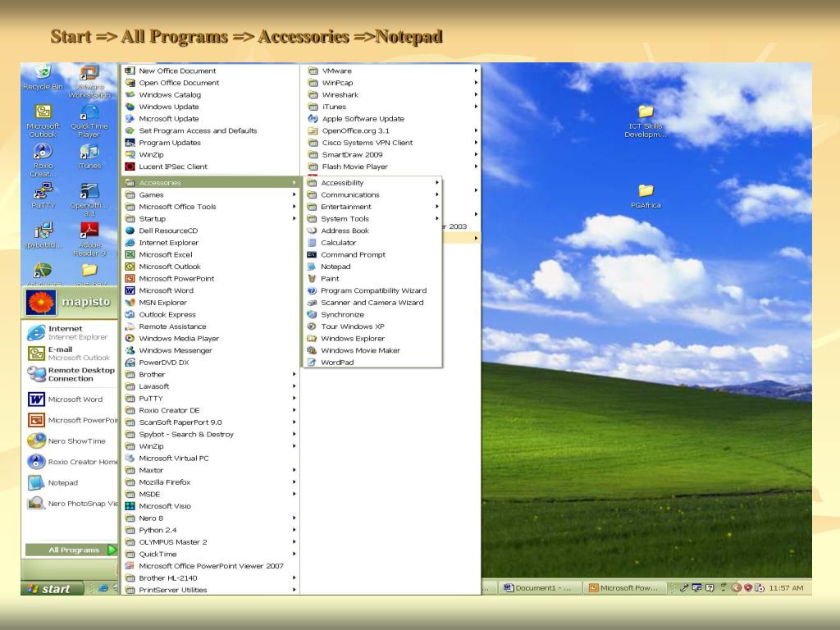Expand the Wireshark submenu arrow
The height and width of the screenshot is (630, 840).
tap(476, 95)
